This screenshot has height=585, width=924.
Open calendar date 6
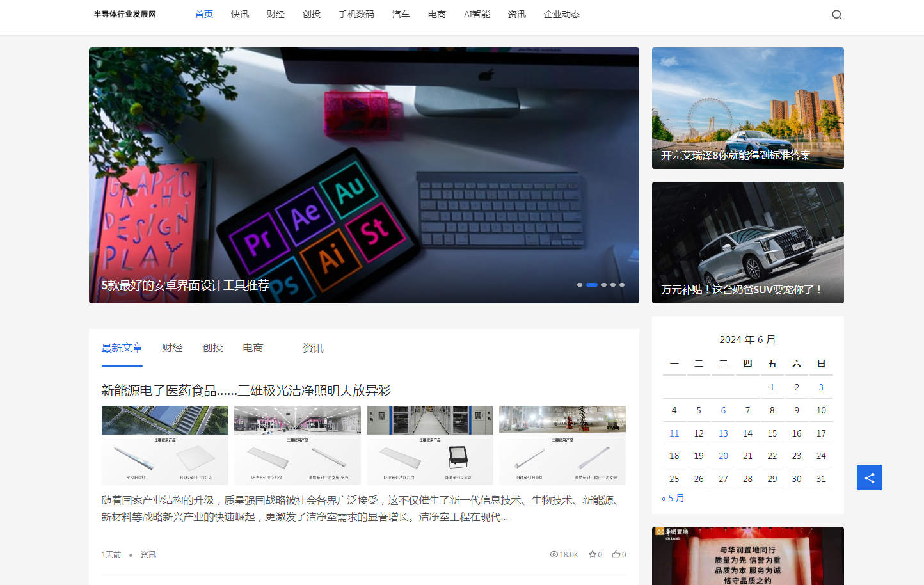pos(723,410)
